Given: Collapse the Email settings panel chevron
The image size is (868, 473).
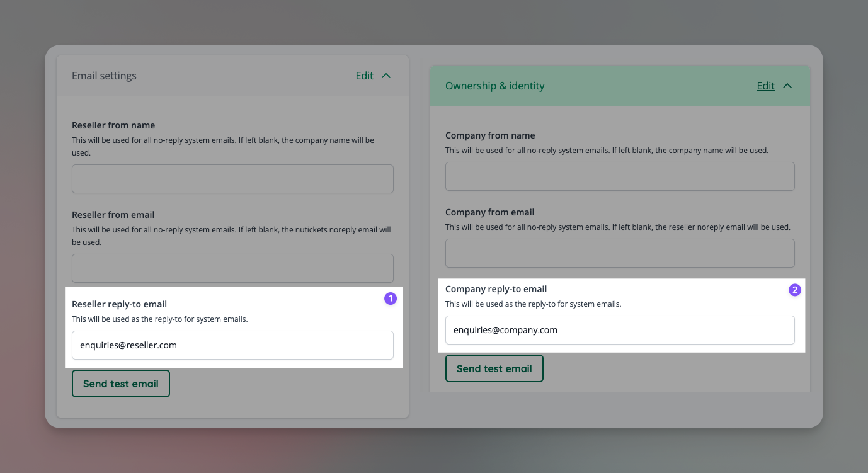Looking at the screenshot, I should [x=387, y=76].
